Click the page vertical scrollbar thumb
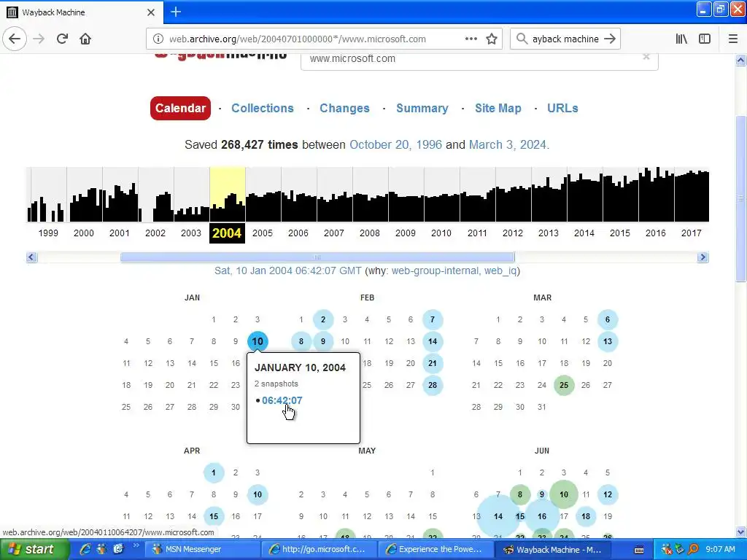747x560 pixels. pyautogui.click(x=741, y=198)
